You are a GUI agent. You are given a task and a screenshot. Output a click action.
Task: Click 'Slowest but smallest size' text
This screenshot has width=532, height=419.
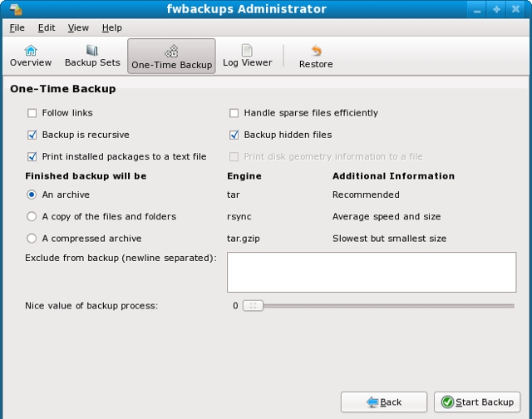[390, 239]
